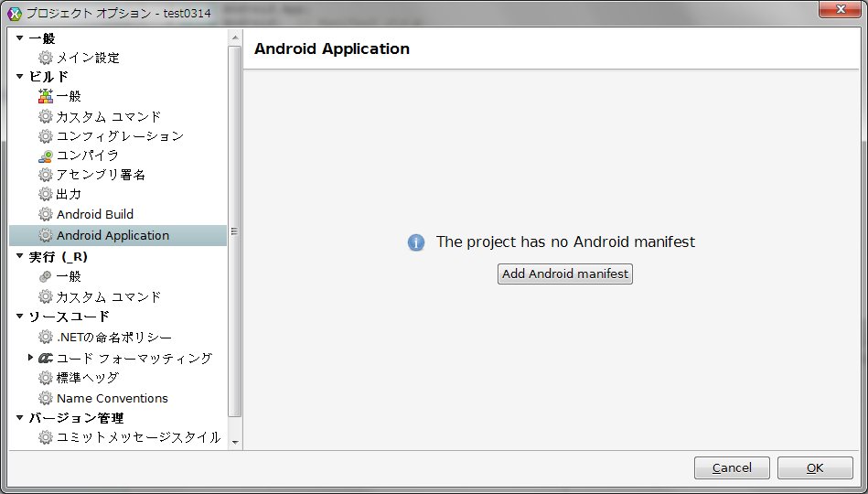The height and width of the screenshot is (494, 868).
Task: Click the sidebar splitter grip handle
Action: [234, 231]
